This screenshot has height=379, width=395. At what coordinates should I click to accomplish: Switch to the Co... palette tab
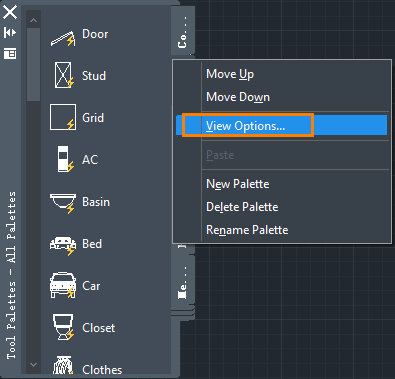(x=183, y=32)
